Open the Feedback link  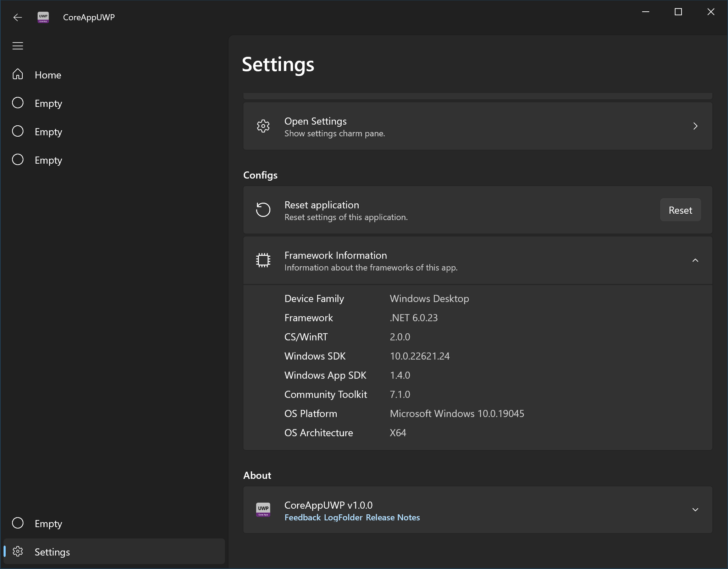[x=302, y=518]
